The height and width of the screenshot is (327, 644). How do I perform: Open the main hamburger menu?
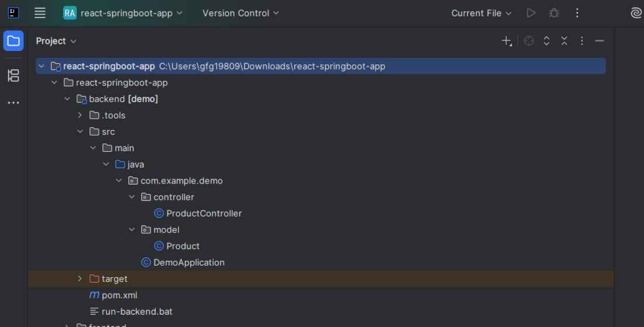pos(40,13)
